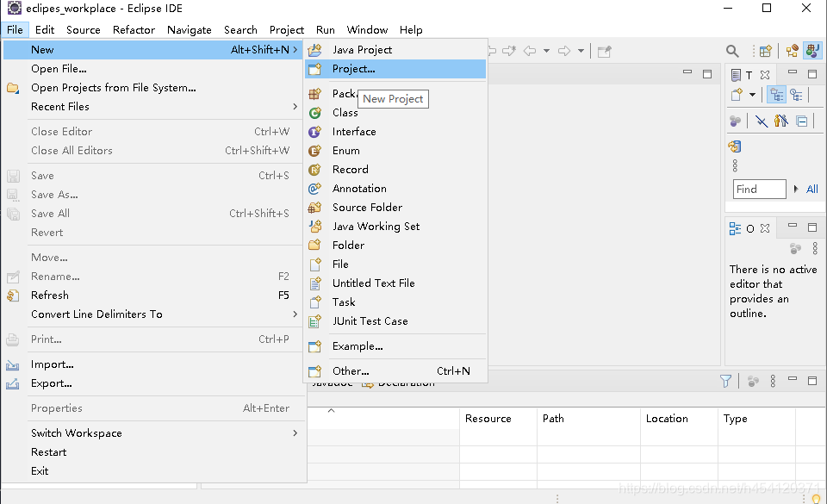Create a new Folder
The image size is (827, 504).
[395, 246]
